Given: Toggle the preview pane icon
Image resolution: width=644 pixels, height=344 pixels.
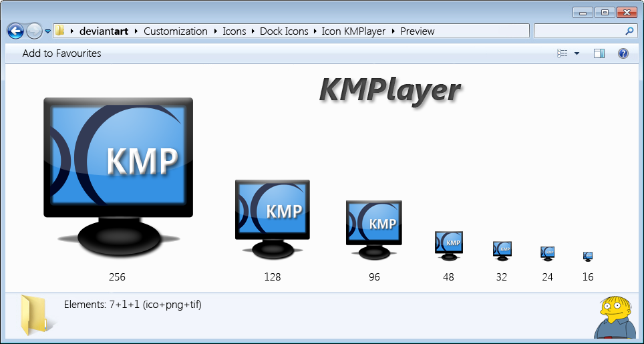Looking at the screenshot, I should 599,53.
